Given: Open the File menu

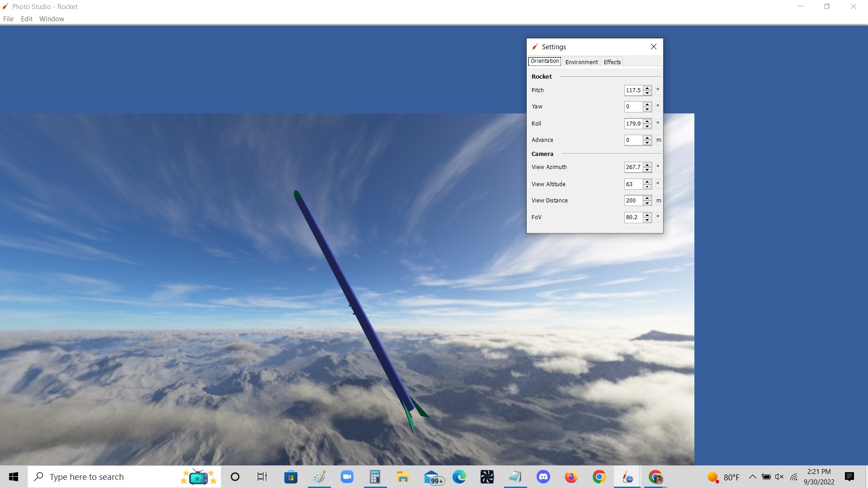Looking at the screenshot, I should [x=8, y=19].
